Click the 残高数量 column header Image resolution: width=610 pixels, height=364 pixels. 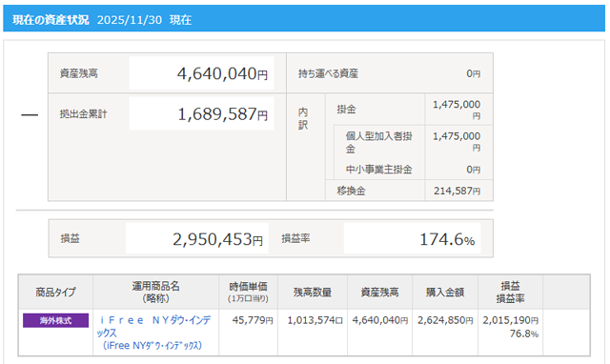[313, 292]
